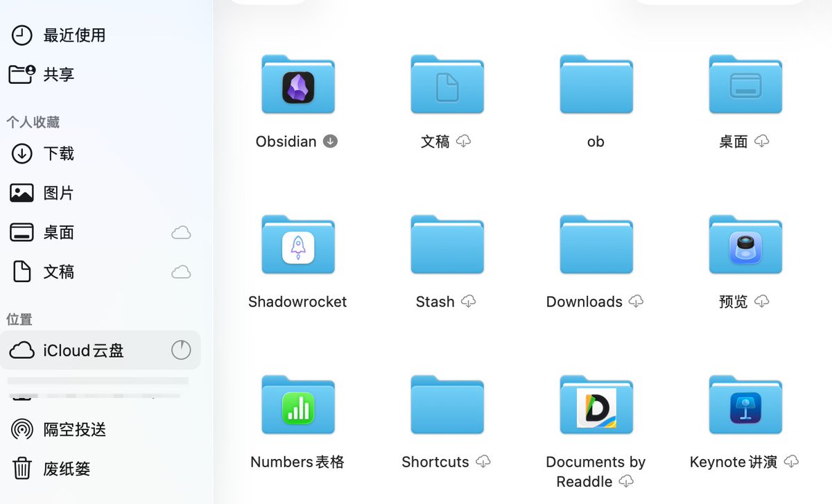The height and width of the screenshot is (504, 832).
Task: Download 文稿 folder via its cloud icon
Action: (464, 141)
